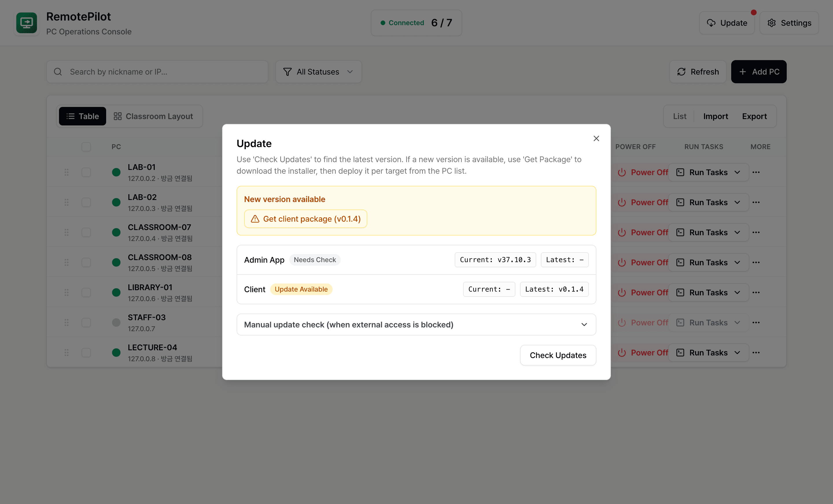This screenshot has height=504, width=833.
Task: Power off LECTURE-04
Action: click(642, 353)
